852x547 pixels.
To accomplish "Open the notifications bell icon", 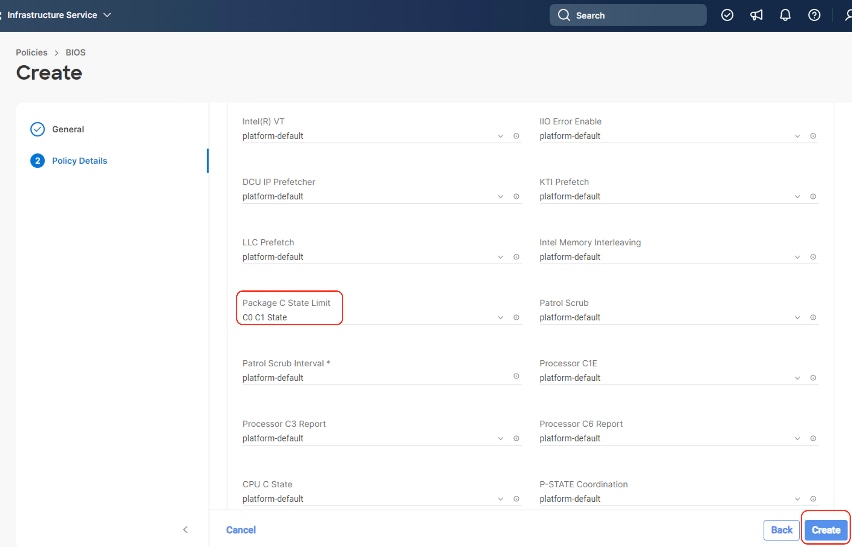I will pos(785,15).
